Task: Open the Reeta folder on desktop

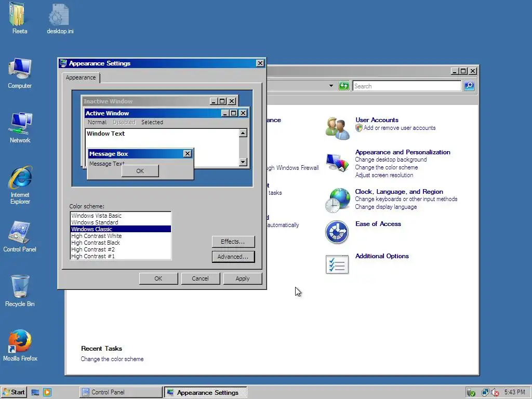Action: [18, 14]
